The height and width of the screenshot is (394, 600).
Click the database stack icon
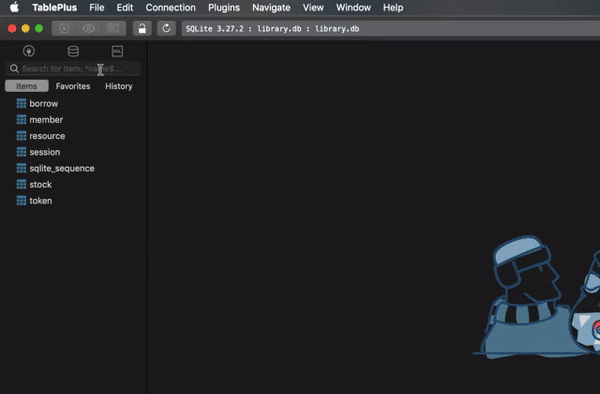point(73,51)
